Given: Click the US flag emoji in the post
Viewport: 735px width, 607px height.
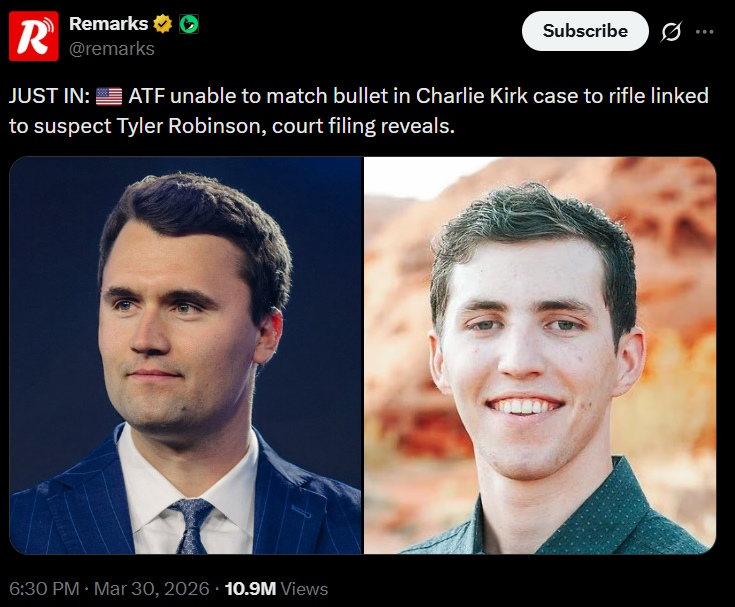Looking at the screenshot, I should (109, 97).
